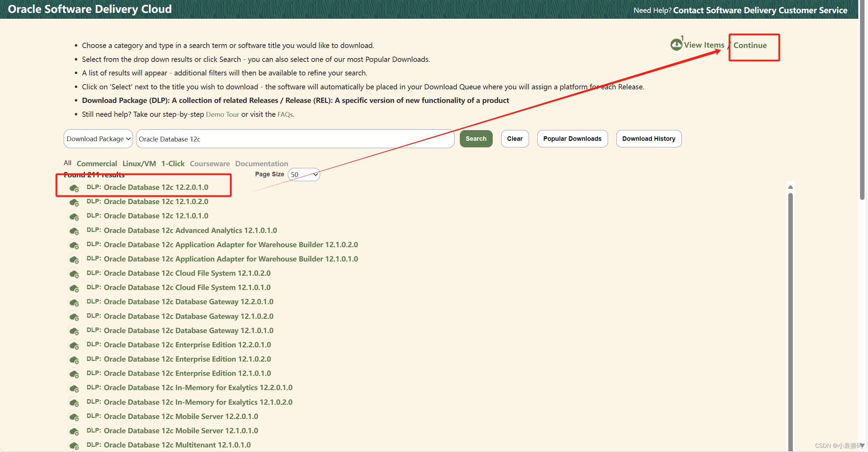868x452 pixels.
Task: Add Enterprise Edition 12.2.0.1.0 cloud icon
Action: click(x=74, y=346)
